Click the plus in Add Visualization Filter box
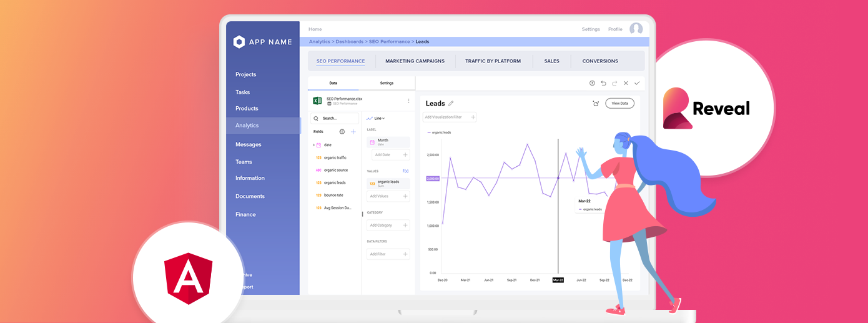 click(x=473, y=117)
